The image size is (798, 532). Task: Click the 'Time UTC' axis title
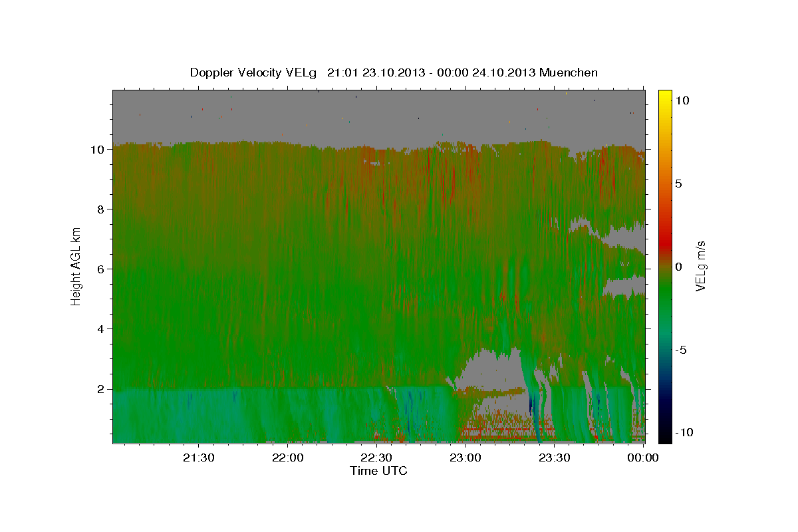click(378, 471)
